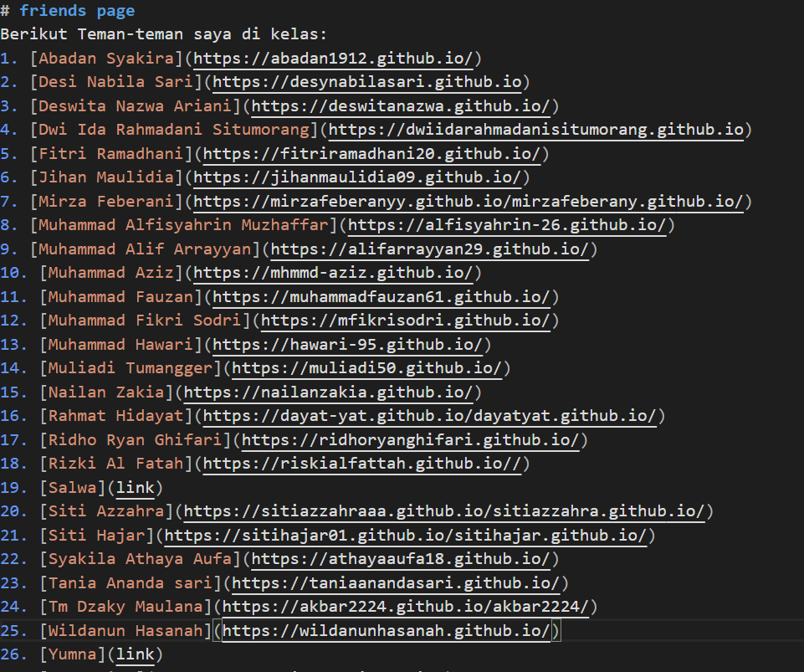Click the name 'Nailan Zakia'
This screenshot has width=804, height=672.
click(x=106, y=392)
